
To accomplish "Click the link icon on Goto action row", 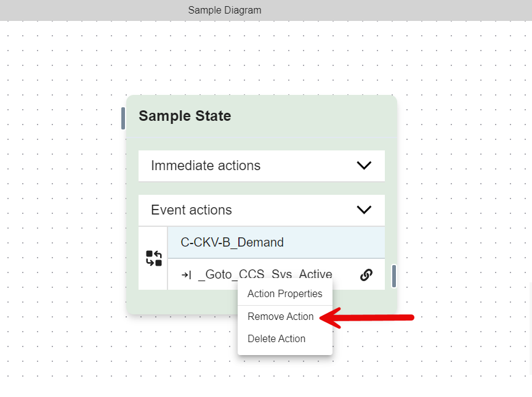I will pos(366,275).
